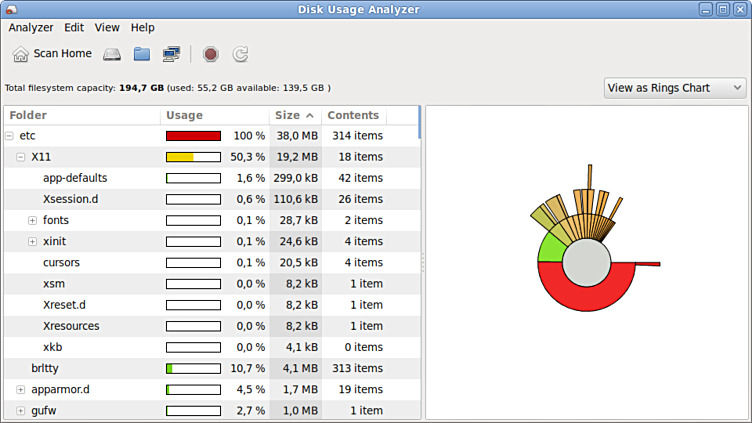Viewport: 752px width, 423px height.
Task: Click the Scan Home toolbar button
Action: point(51,54)
